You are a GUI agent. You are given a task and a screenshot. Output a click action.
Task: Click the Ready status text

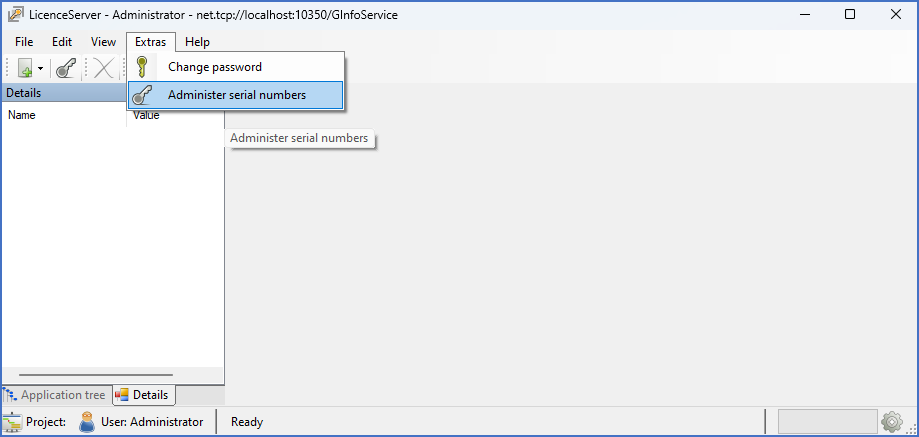[x=247, y=422]
